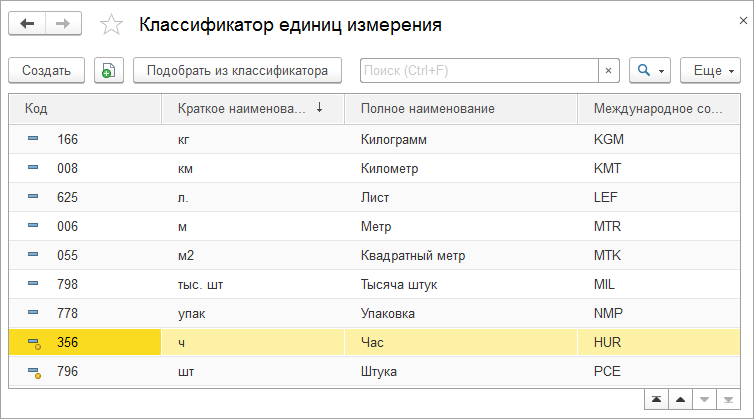Clear the search field with X icon
Screen dimensions: 754x419
(609, 71)
